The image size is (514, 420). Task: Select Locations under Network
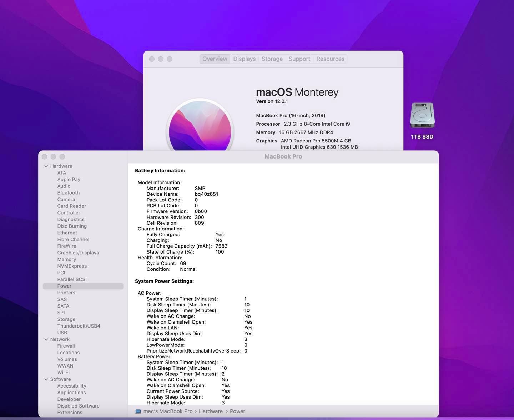69,353
